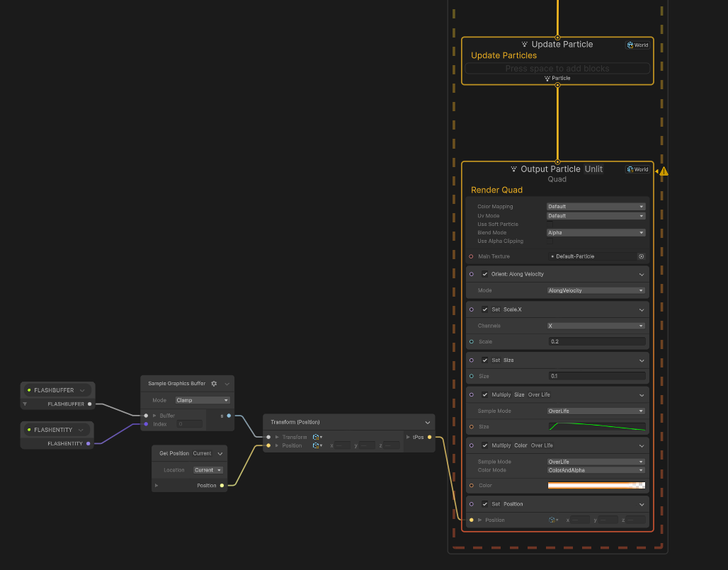Click the space toggle icon beside Transform input
This screenshot has width=728, height=570.
[317, 437]
